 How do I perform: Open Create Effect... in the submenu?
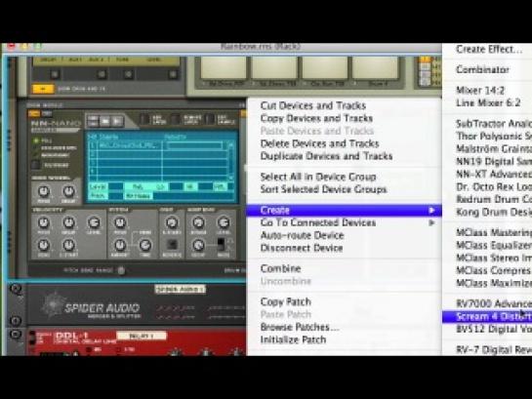tap(489, 50)
